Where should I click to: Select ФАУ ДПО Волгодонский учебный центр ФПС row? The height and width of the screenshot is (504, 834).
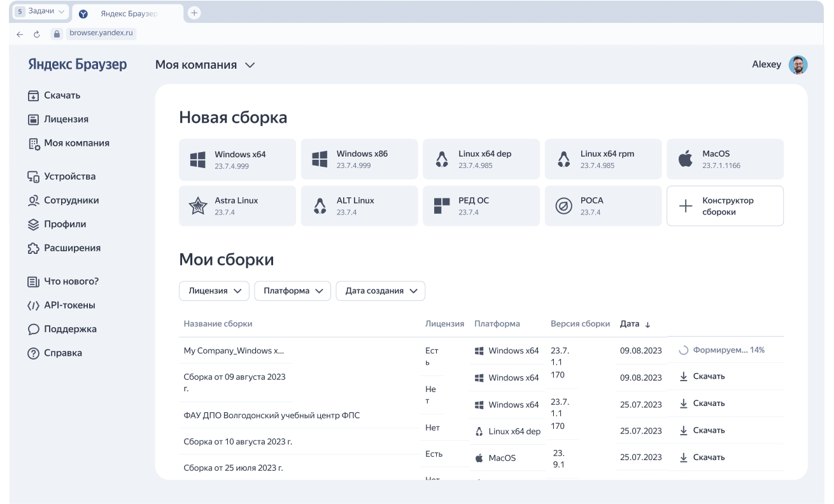coord(272,416)
